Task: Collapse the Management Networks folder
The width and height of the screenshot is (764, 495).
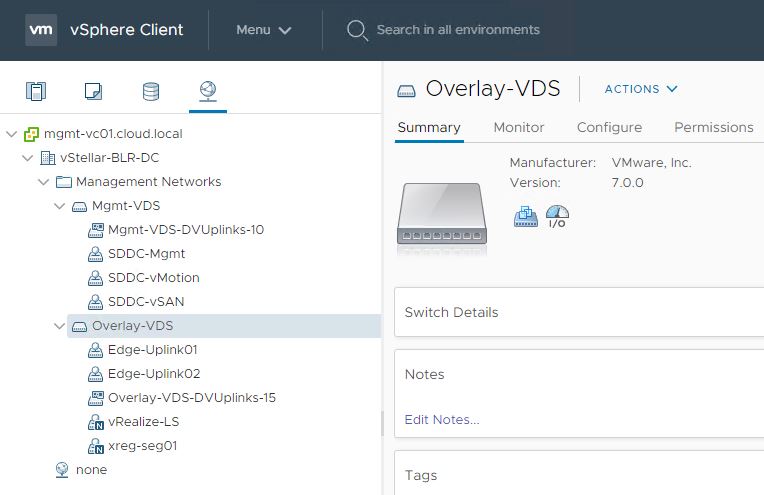Action: pos(44,182)
